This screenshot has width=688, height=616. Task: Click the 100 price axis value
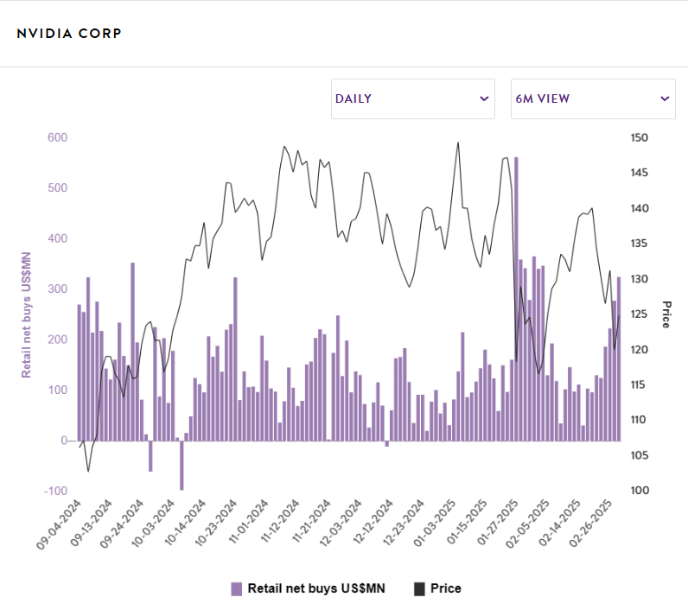click(x=640, y=491)
